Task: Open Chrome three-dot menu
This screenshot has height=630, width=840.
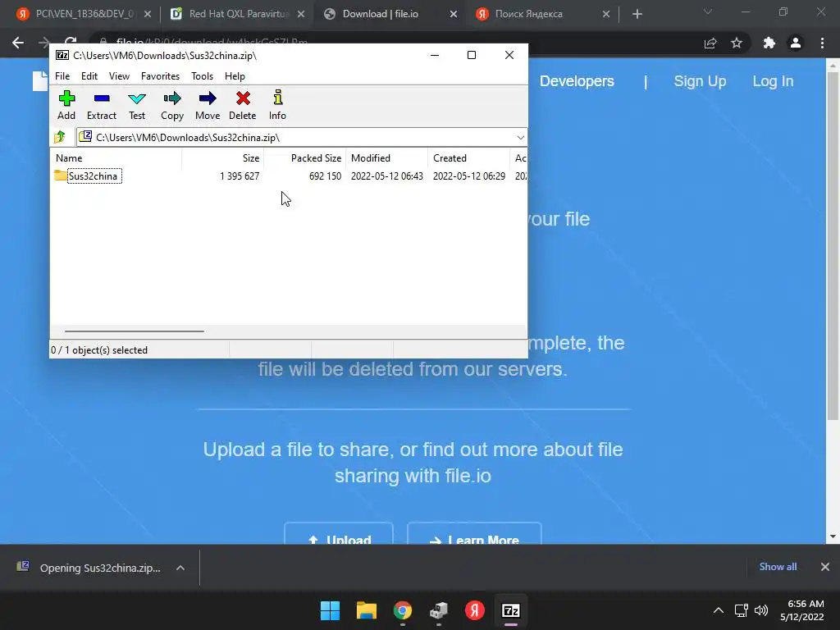Action: click(822, 43)
